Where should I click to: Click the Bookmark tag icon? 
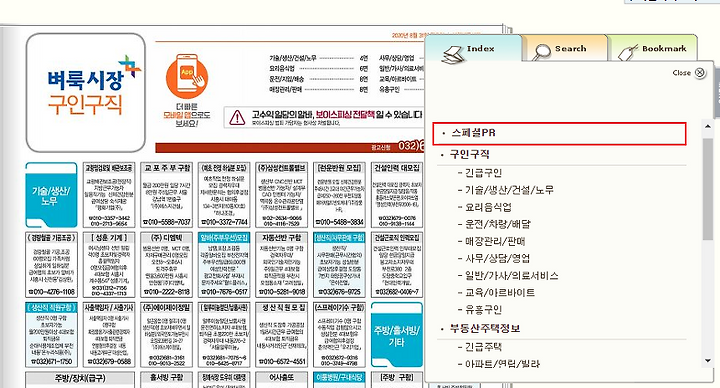628,52
